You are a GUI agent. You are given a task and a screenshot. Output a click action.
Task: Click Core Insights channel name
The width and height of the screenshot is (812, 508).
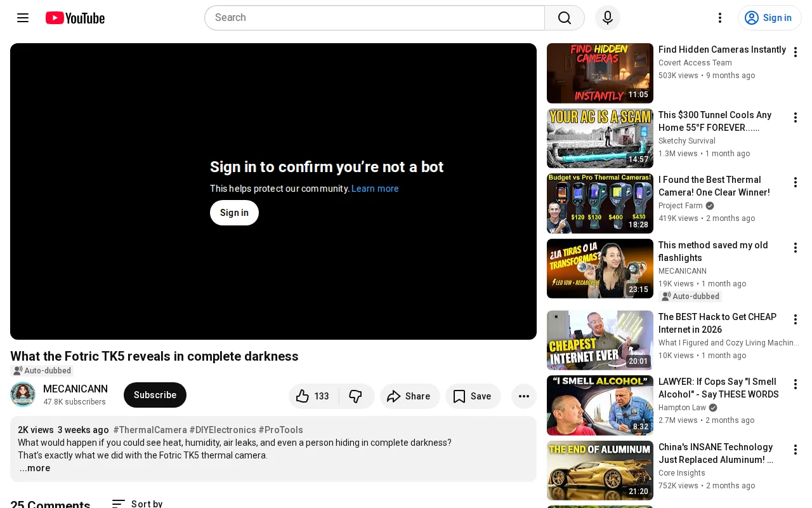[x=682, y=473]
